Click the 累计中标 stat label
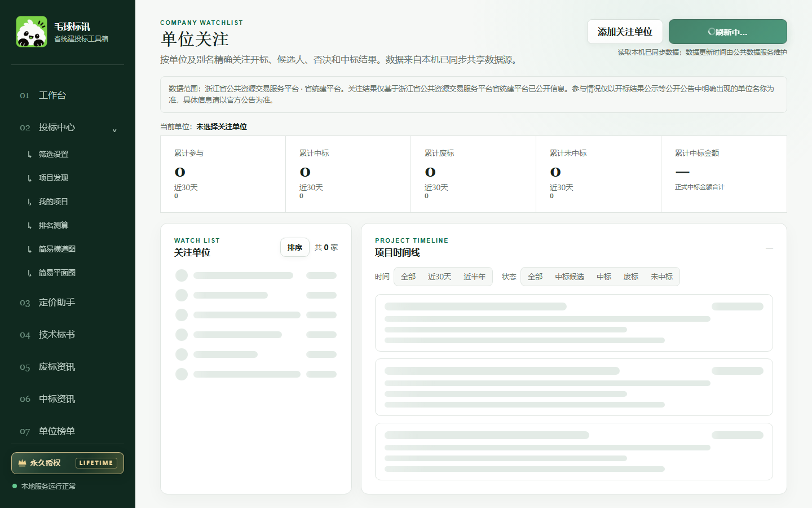This screenshot has width=812, height=508. coord(314,153)
